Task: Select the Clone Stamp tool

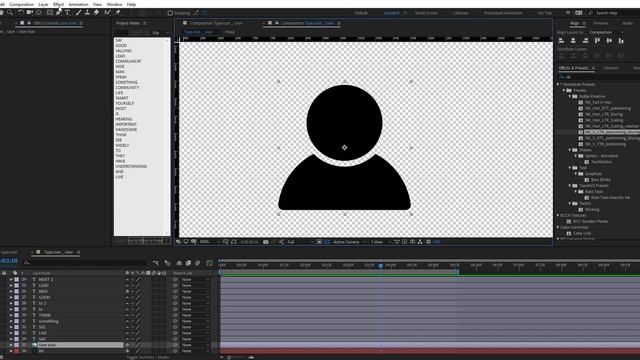Action: (x=87, y=13)
